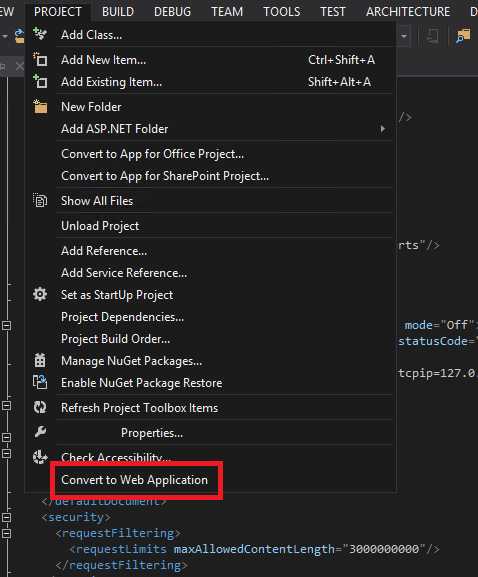
Task: Click the Enable NuGet Package Restore icon
Action: point(40,382)
